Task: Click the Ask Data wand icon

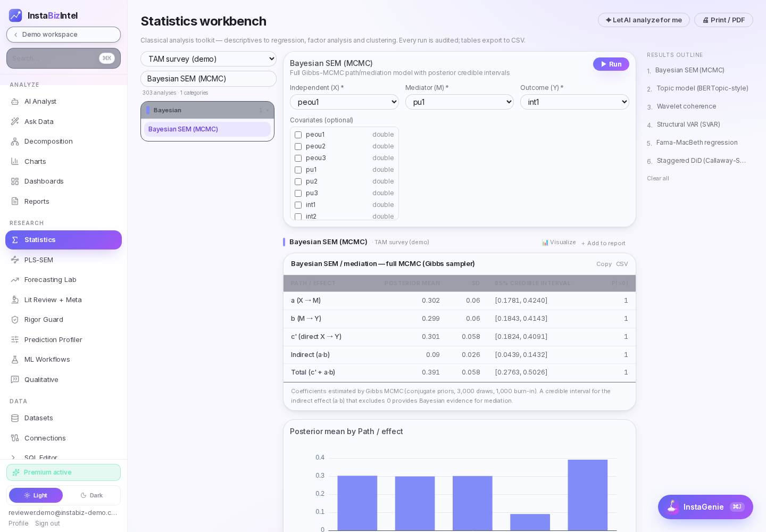Action: 15,121
